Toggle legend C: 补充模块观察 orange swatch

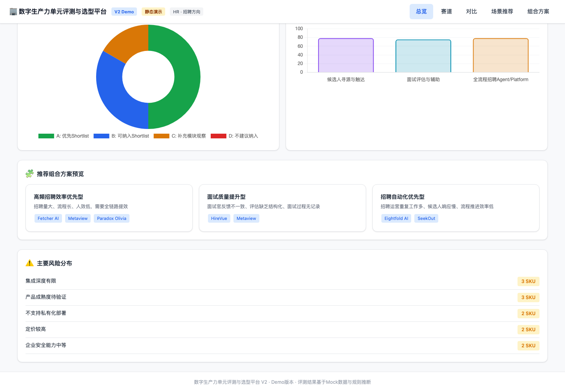coord(161,136)
